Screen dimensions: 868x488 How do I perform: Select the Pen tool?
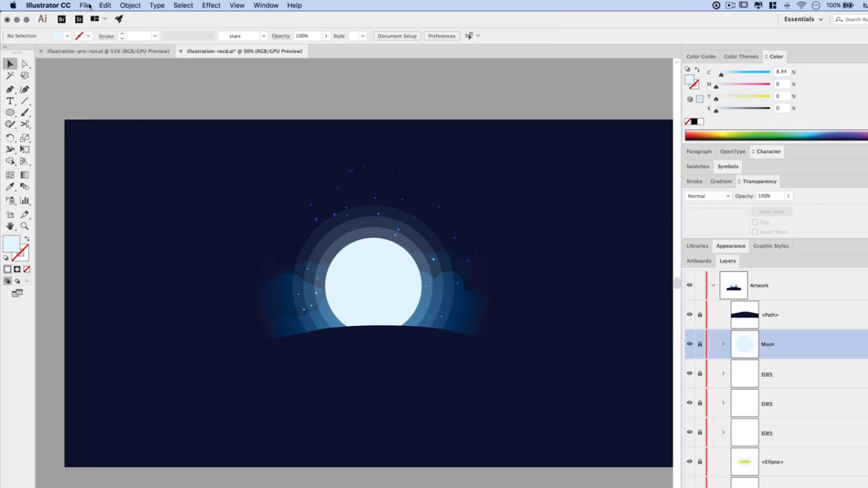[x=10, y=89]
